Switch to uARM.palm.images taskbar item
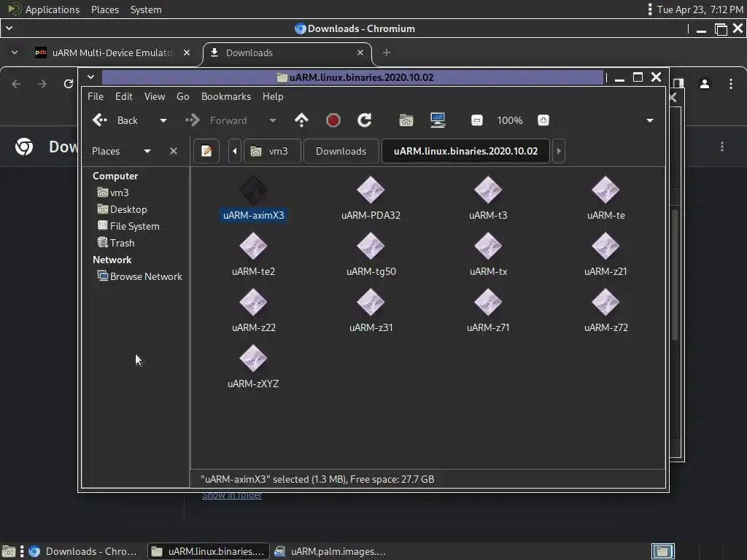 pos(332,551)
